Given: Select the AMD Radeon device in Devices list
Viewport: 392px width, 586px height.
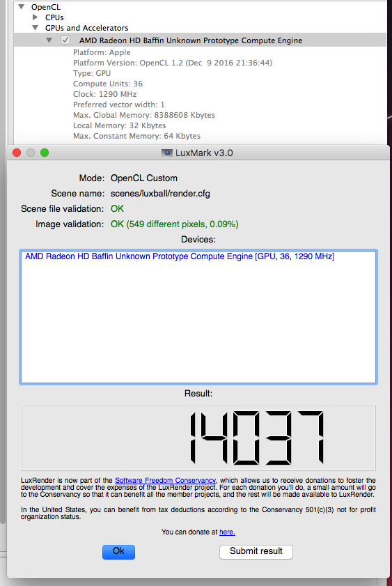Looking at the screenshot, I should (180, 256).
